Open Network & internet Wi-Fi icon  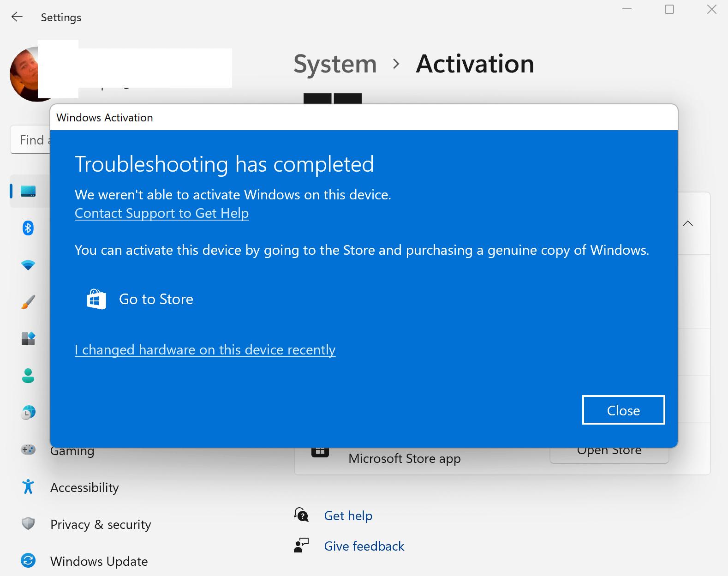[28, 265]
